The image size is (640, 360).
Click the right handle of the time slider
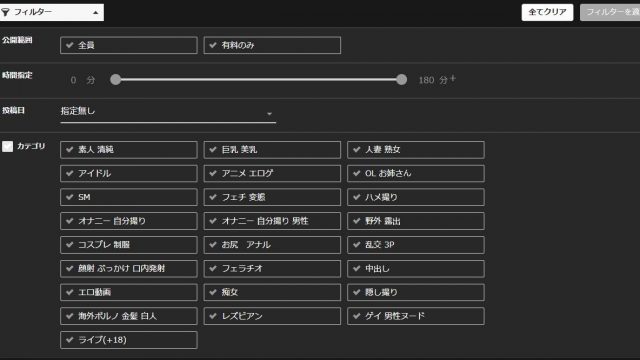click(x=402, y=80)
